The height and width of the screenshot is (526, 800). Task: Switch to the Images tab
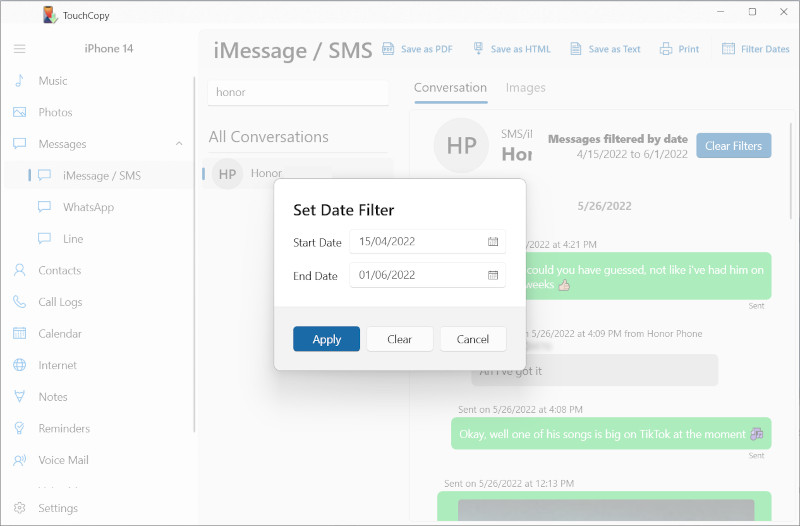coord(526,88)
